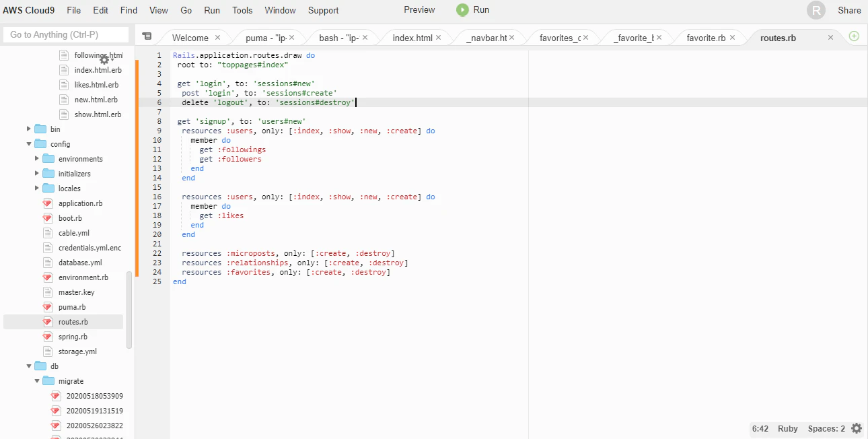Viewport: 868px width, 439px height.
Task: Click line number 16 in gutter
Action: [x=157, y=197]
